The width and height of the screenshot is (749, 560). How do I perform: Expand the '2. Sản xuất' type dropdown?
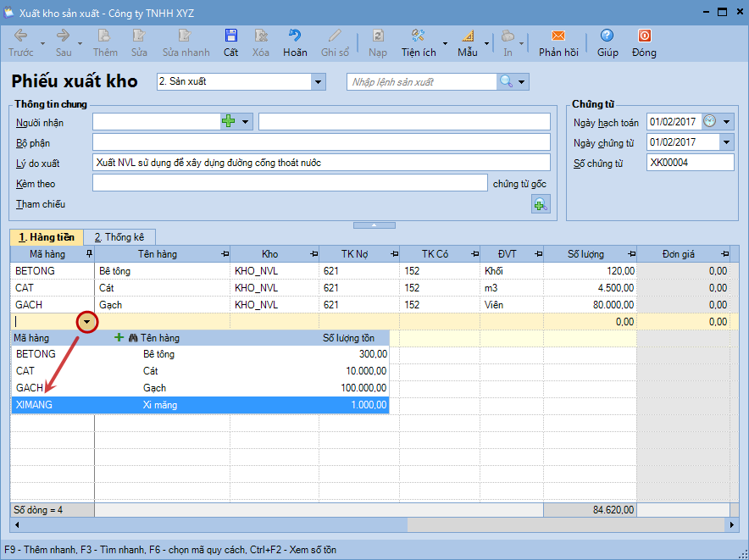pyautogui.click(x=319, y=82)
